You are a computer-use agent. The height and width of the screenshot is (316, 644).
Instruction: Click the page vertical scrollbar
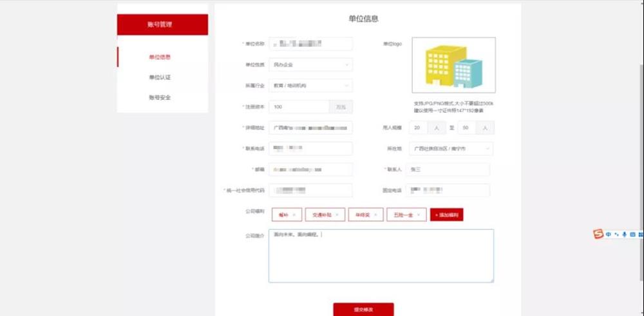point(640,129)
